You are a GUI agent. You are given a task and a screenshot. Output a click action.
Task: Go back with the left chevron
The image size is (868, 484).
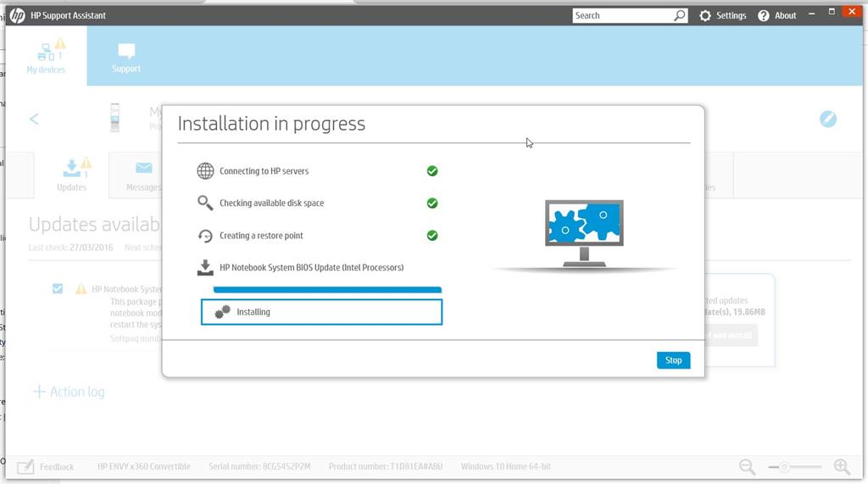[x=34, y=119]
